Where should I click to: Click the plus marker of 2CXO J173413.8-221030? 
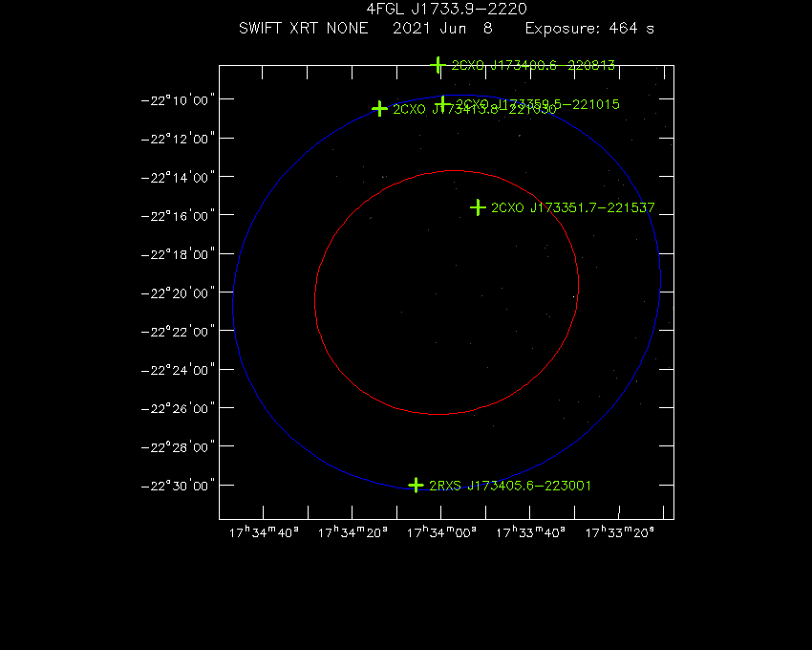click(x=379, y=109)
